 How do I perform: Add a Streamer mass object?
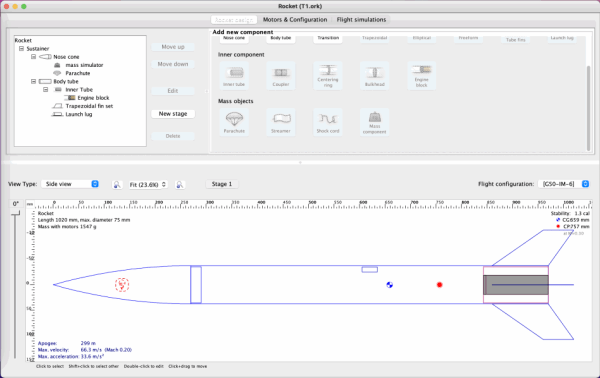click(281, 122)
